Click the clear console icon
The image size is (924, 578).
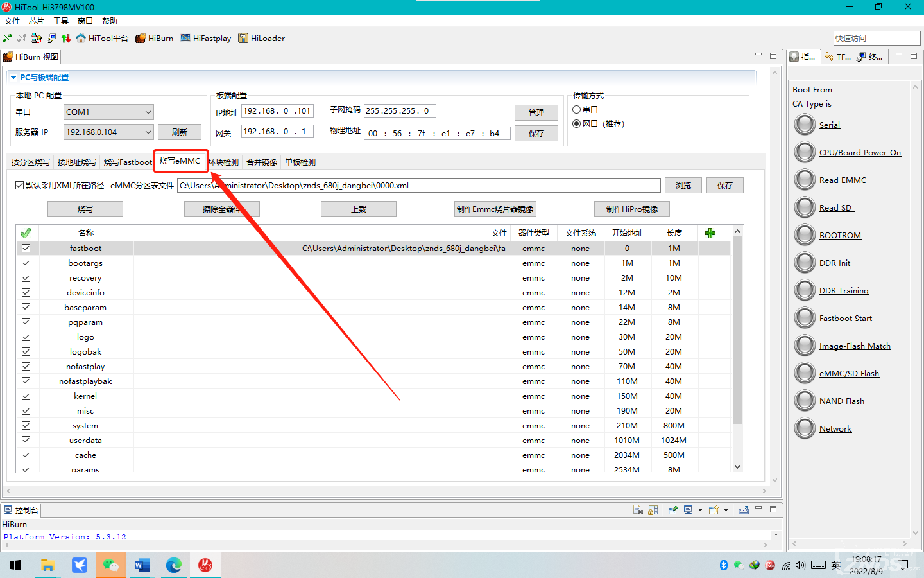638,510
